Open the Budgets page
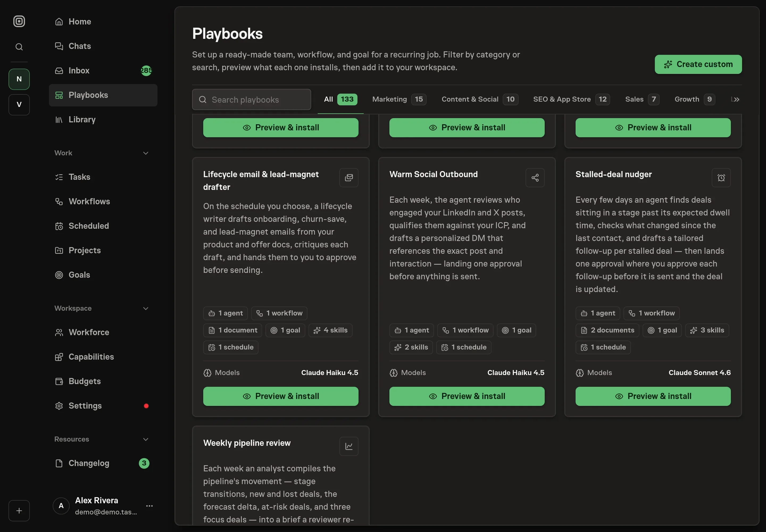Viewport: 766px width, 532px height. pyautogui.click(x=103, y=381)
